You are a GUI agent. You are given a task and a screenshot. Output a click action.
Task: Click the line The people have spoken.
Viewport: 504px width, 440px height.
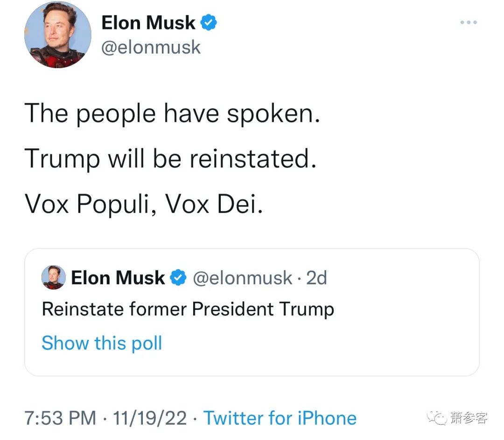click(x=172, y=114)
